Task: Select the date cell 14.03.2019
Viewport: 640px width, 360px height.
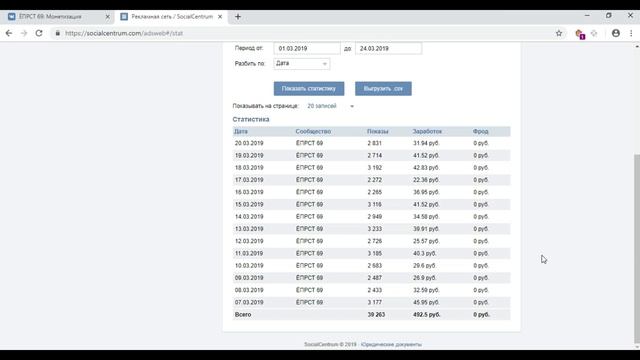Action: (249, 217)
